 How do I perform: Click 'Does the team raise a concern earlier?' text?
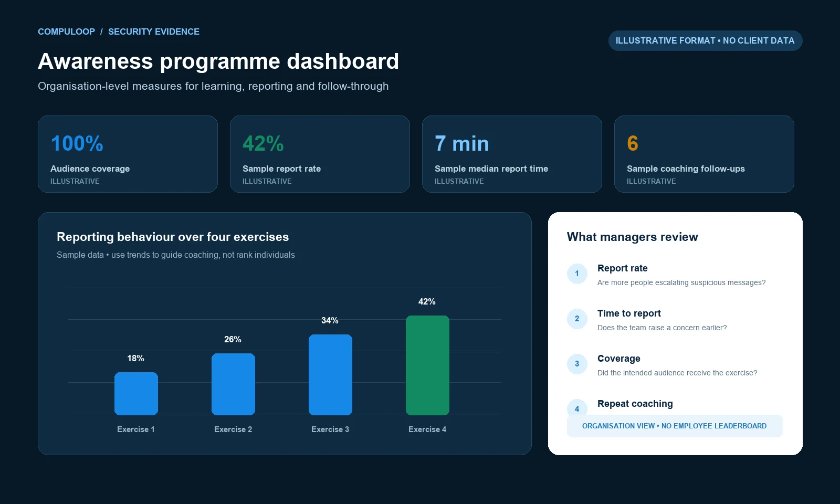[x=662, y=328]
